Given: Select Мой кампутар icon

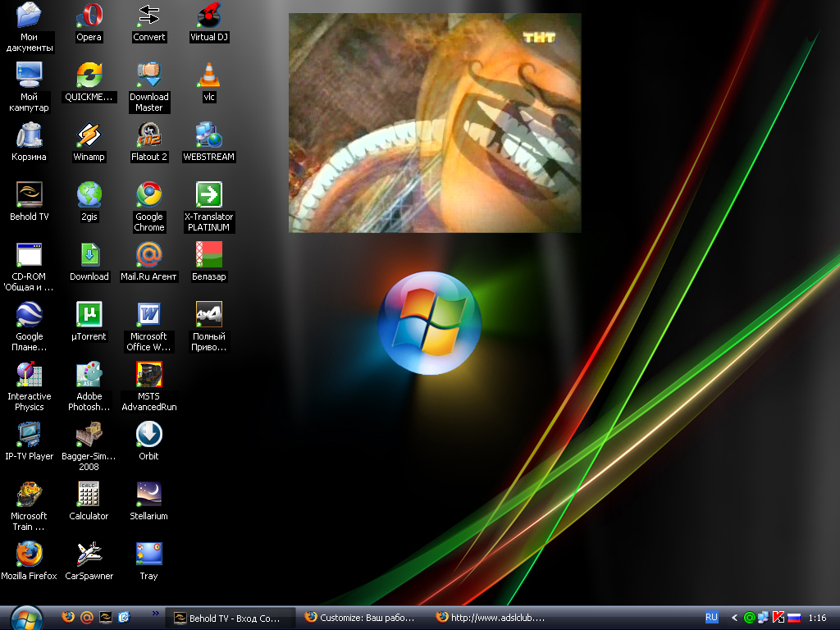Looking at the screenshot, I should (29, 75).
